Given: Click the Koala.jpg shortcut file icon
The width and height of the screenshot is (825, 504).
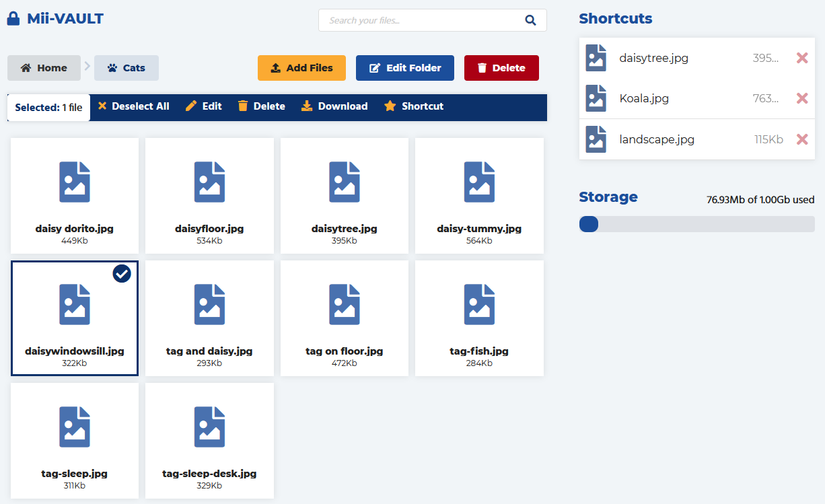Looking at the screenshot, I should (596, 98).
